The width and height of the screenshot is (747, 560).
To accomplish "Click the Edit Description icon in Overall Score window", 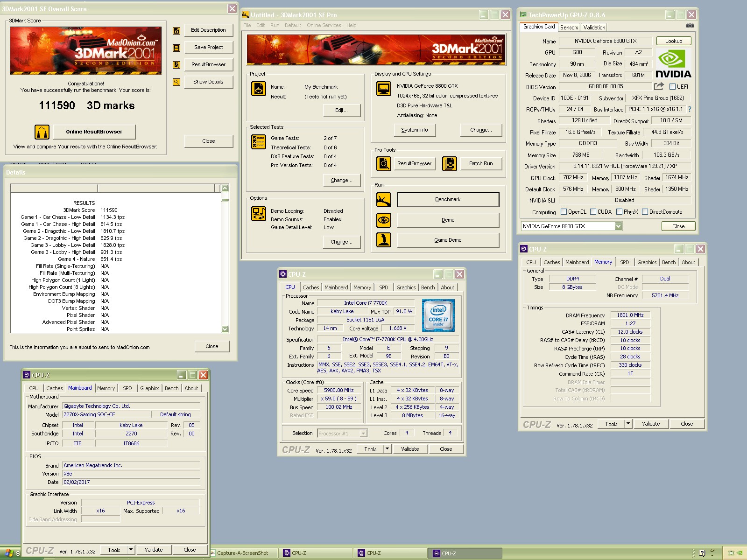I will pos(176,31).
